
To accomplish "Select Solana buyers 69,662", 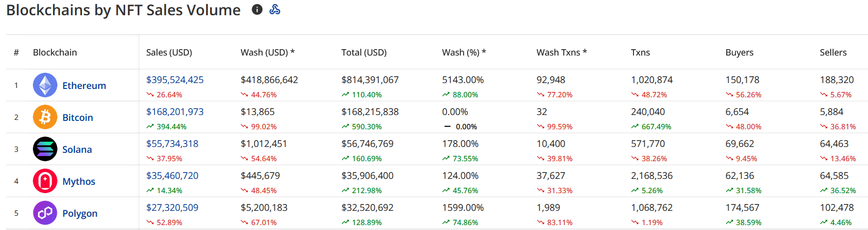I will coord(740,144).
